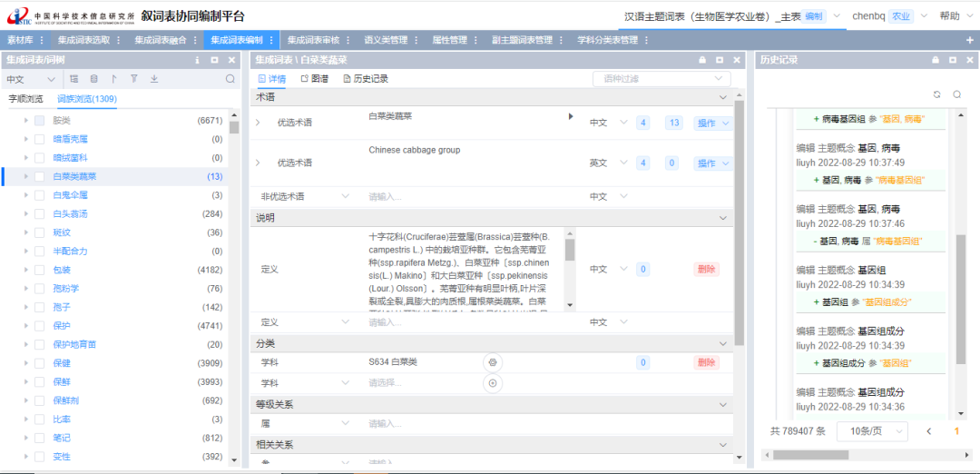Select the 保护地育苗 checkbox
This screenshot has height=474, width=980.
click(x=39, y=344)
